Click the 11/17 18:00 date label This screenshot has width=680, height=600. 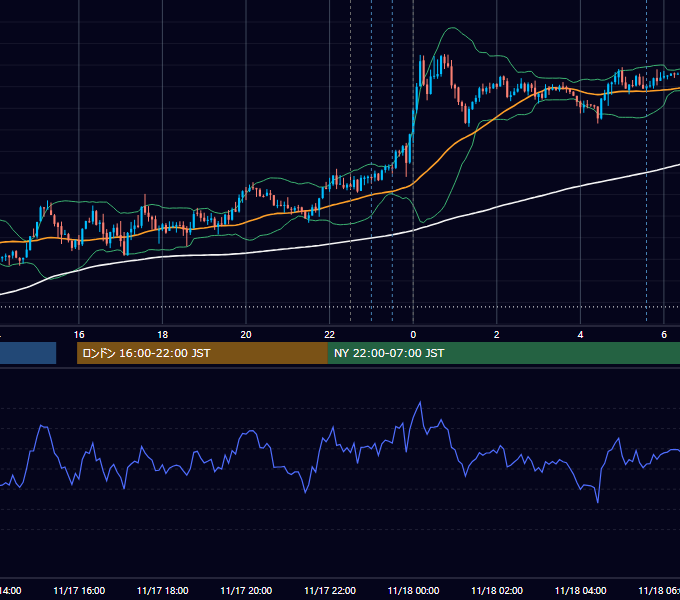(x=163, y=590)
